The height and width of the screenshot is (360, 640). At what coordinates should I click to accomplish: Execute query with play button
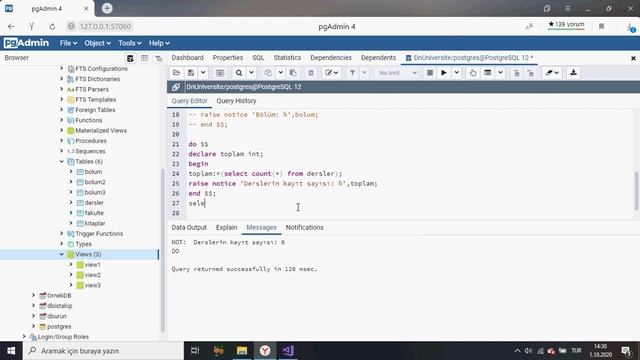coord(444,73)
